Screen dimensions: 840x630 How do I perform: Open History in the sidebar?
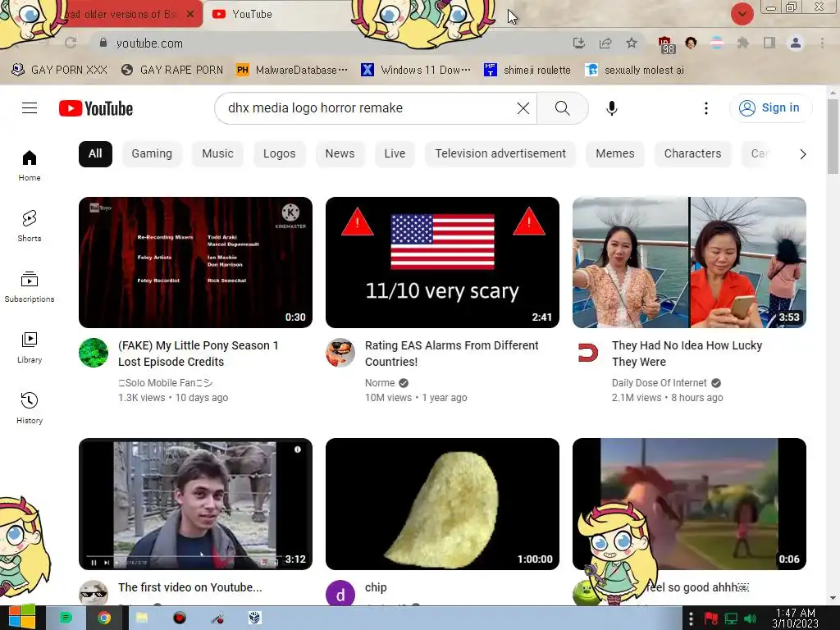pyautogui.click(x=30, y=408)
